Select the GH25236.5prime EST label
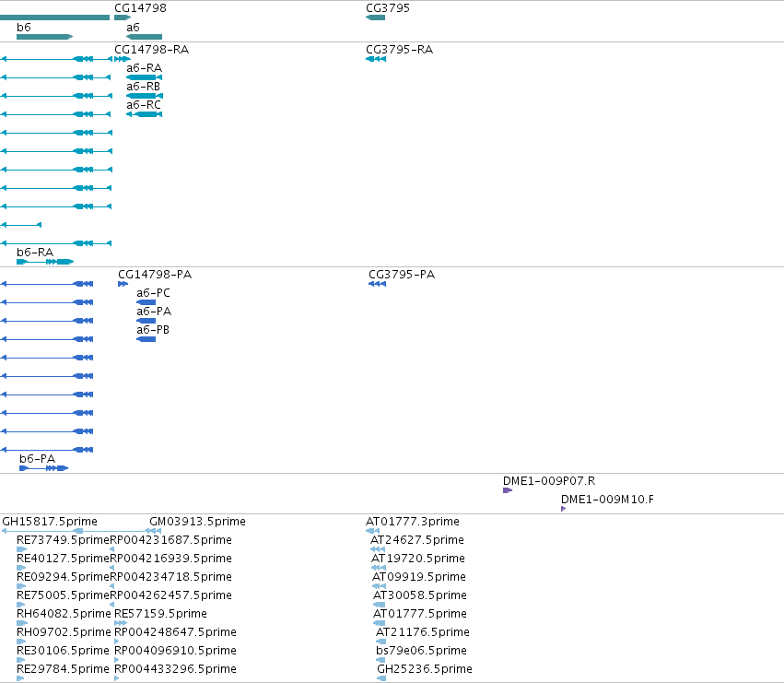This screenshot has height=683, width=784. 425,670
